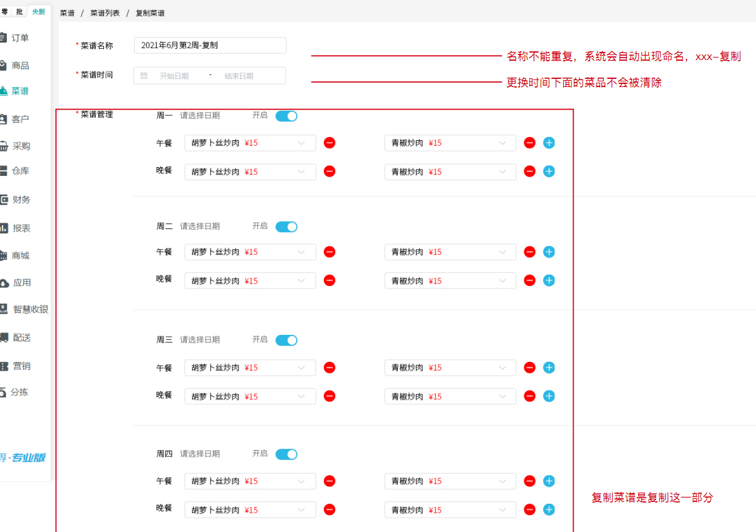Open 周三 午餐 青椒炒肉 dropdown
Image resolution: width=756 pixels, height=532 pixels.
[x=450, y=368]
